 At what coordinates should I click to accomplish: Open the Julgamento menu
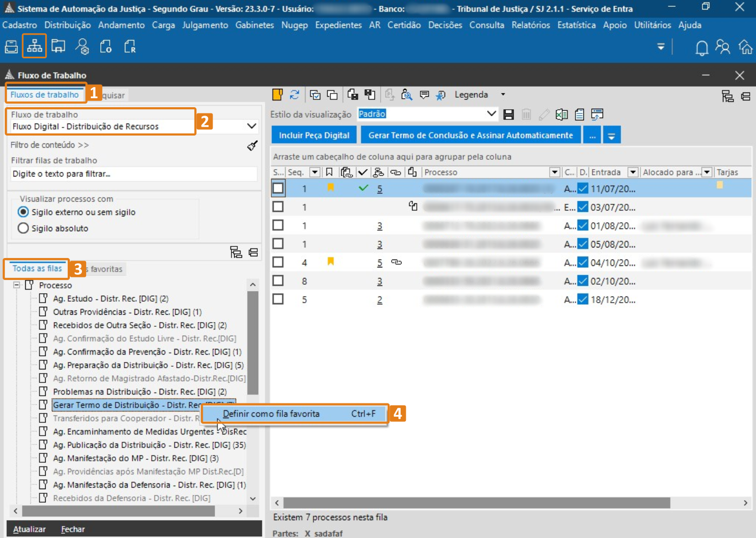pyautogui.click(x=205, y=25)
